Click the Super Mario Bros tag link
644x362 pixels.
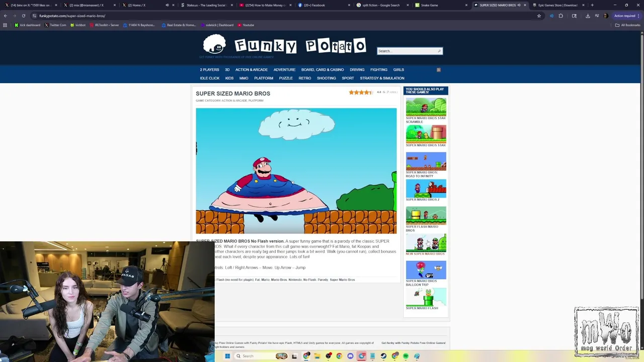pos(342,280)
